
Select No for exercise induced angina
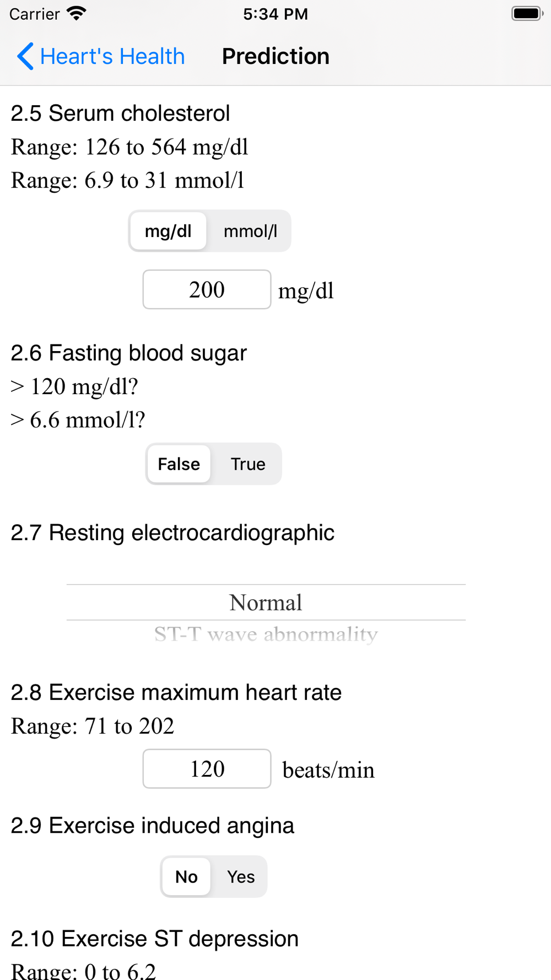186,877
